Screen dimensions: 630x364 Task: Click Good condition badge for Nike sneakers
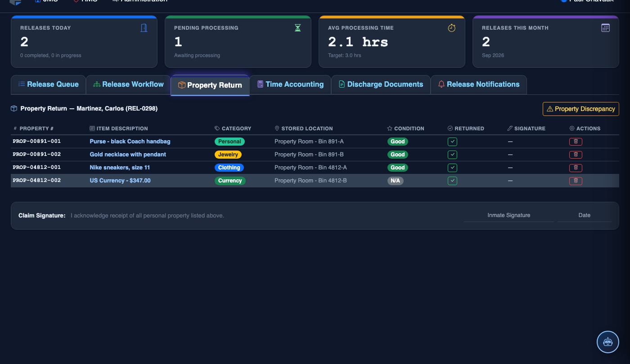(397, 168)
